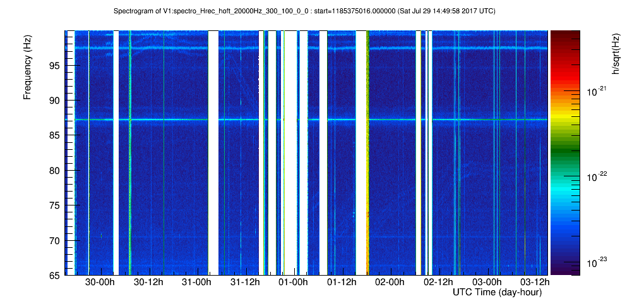Click the spectrogram title text

304,11
